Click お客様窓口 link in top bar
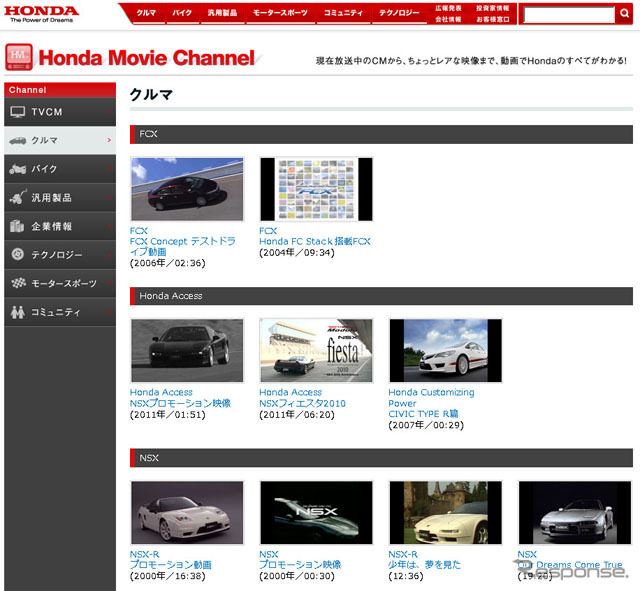This screenshot has width=640, height=591. coord(492,19)
